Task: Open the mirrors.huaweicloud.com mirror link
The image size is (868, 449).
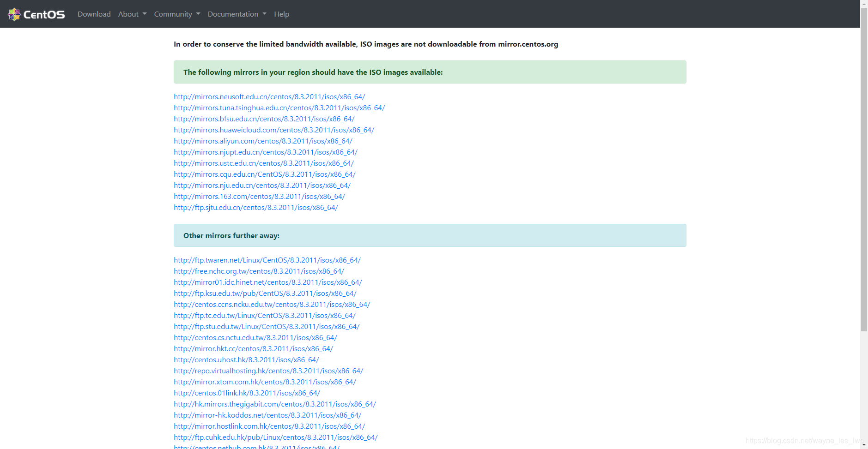Action: point(274,130)
